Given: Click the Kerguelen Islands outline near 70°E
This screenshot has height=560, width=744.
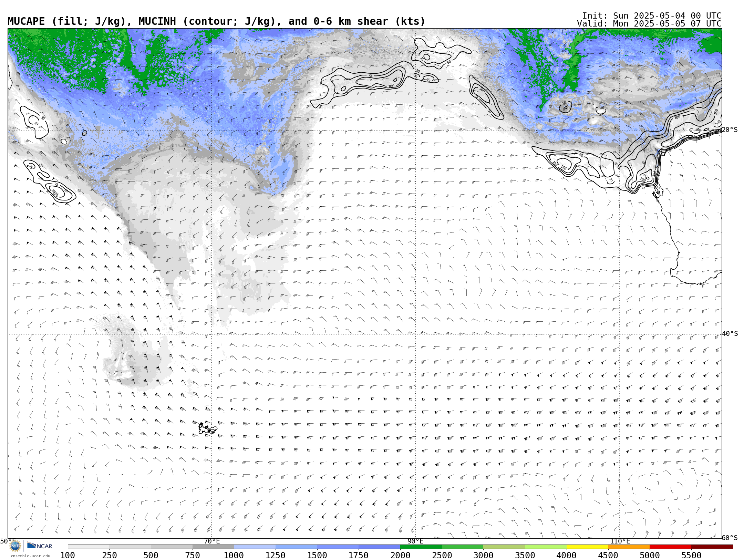Looking at the screenshot, I should (208, 428).
